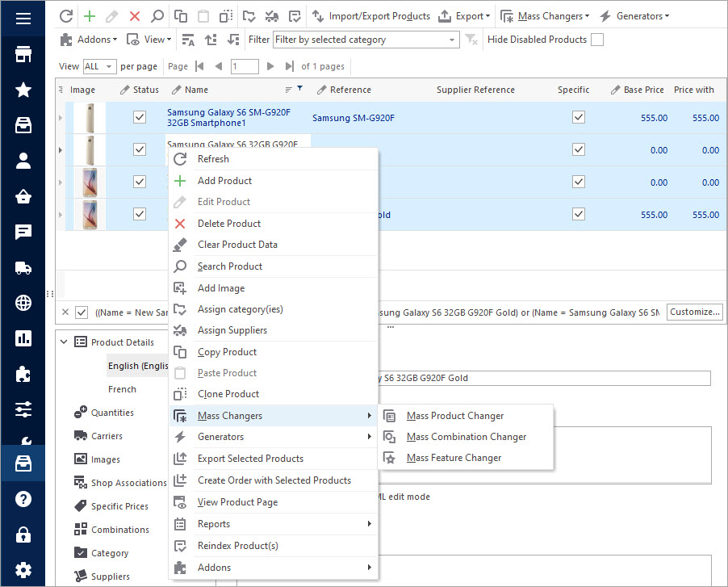Click the assign categories toolbar icon
728x587 pixels.
point(249,16)
